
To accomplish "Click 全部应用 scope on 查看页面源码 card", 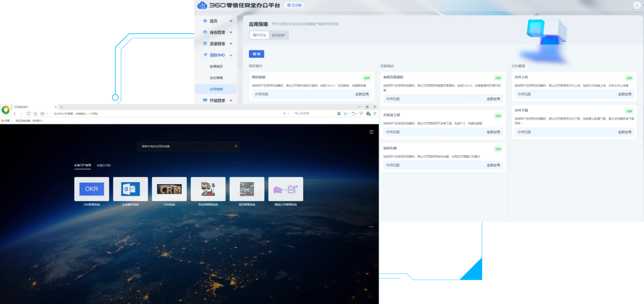I will click(493, 98).
